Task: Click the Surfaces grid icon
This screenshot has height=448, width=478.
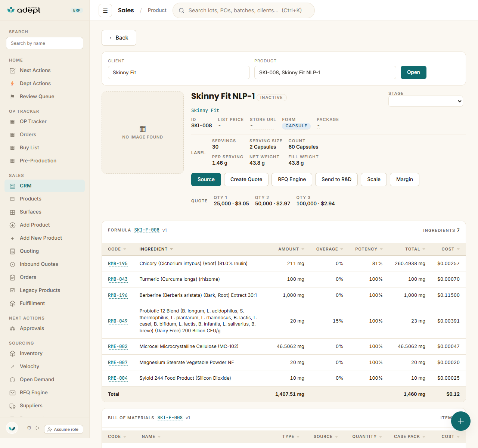Action: [x=12, y=212]
